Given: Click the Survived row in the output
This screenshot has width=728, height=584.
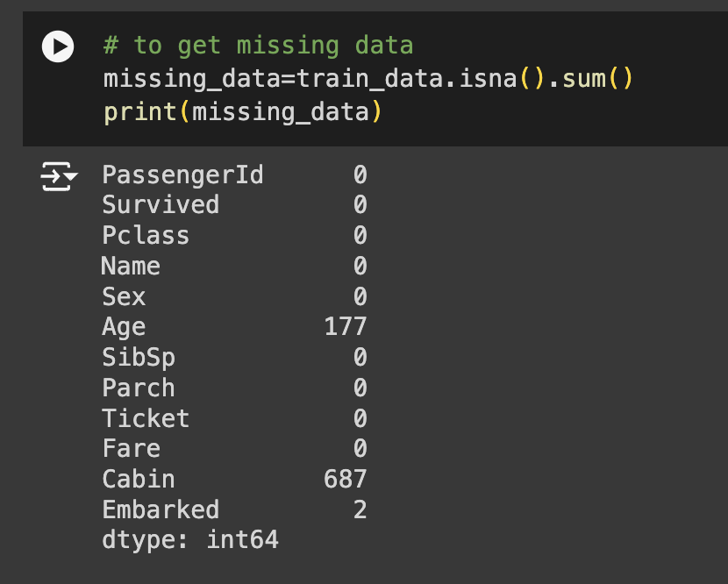Looking at the screenshot, I should [x=161, y=205].
